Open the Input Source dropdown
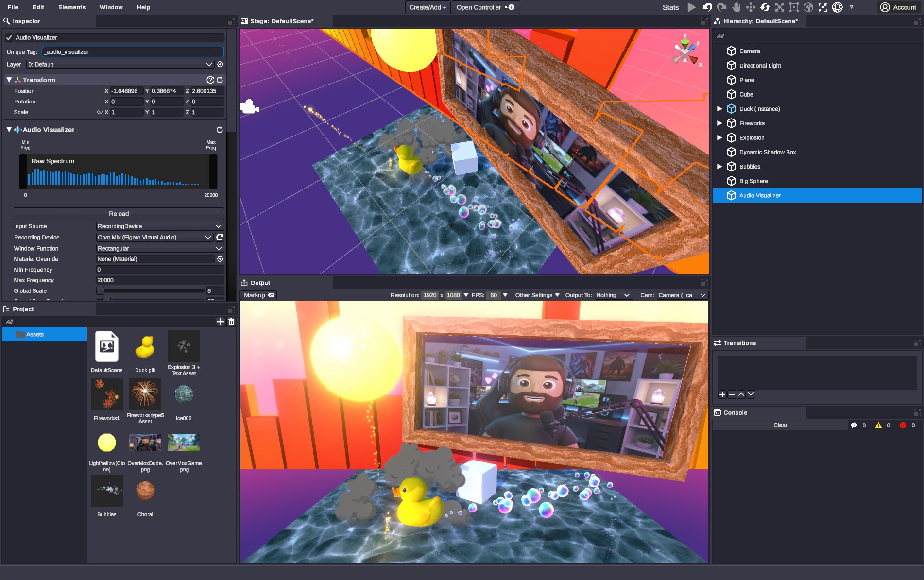This screenshot has width=924, height=580. pyautogui.click(x=159, y=226)
